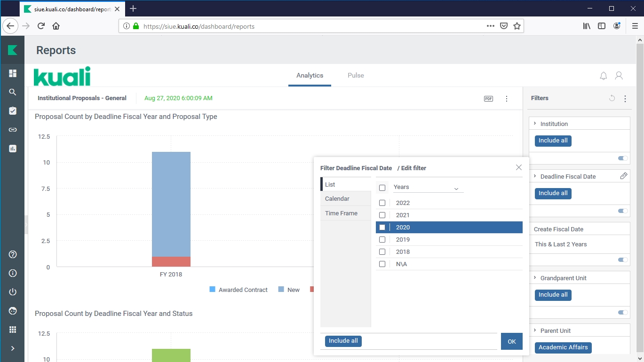Click the PDF export icon

(488, 99)
